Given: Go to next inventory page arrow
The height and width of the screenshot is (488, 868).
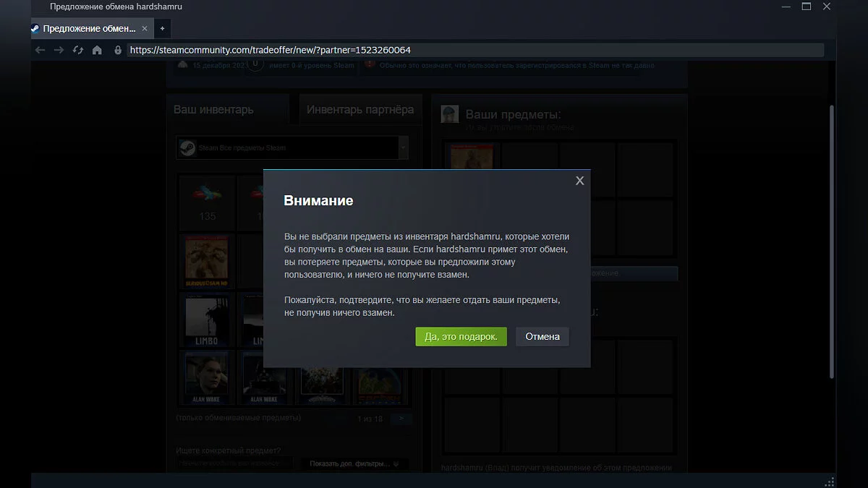Looking at the screenshot, I should [401, 418].
